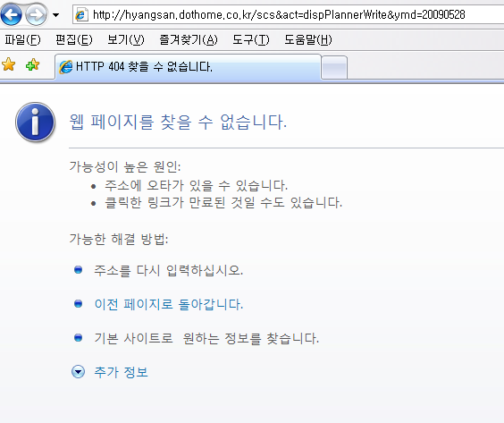504x423 pixels.
Task: Click the 가능성이 높은 원인: label
Action: click(125, 166)
